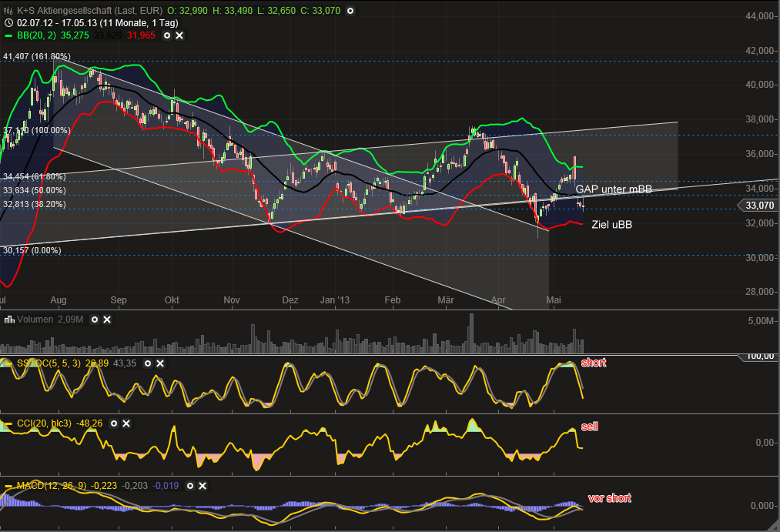
Task: Click the candlestick chart type icon beside K+S title
Action: click(8, 11)
